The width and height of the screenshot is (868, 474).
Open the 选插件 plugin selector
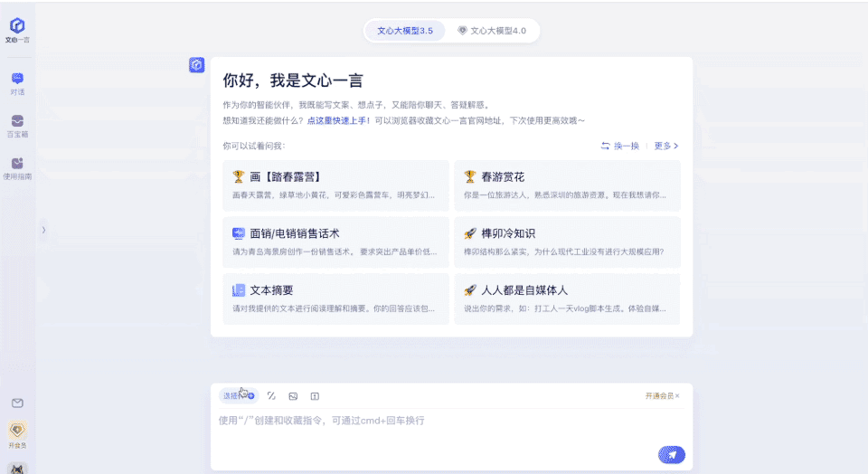(x=239, y=396)
